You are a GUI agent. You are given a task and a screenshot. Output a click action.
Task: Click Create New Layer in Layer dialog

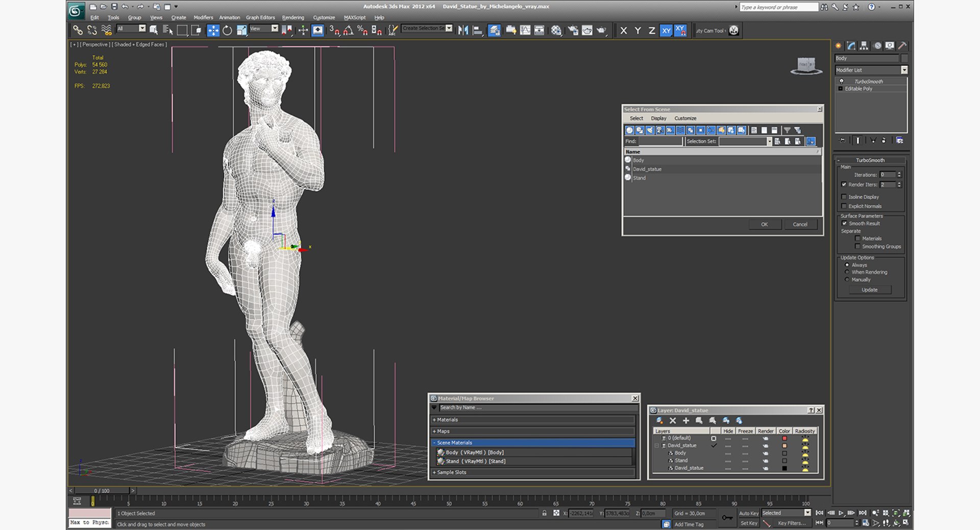659,421
